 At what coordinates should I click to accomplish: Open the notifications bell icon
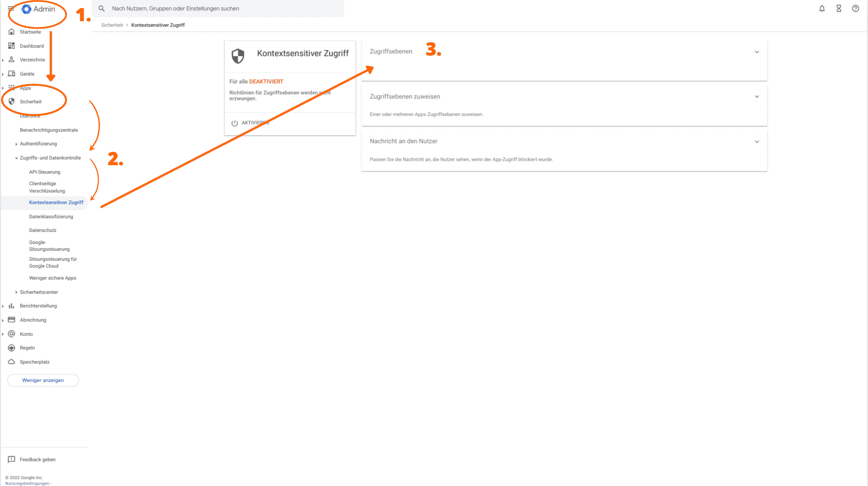click(x=822, y=9)
